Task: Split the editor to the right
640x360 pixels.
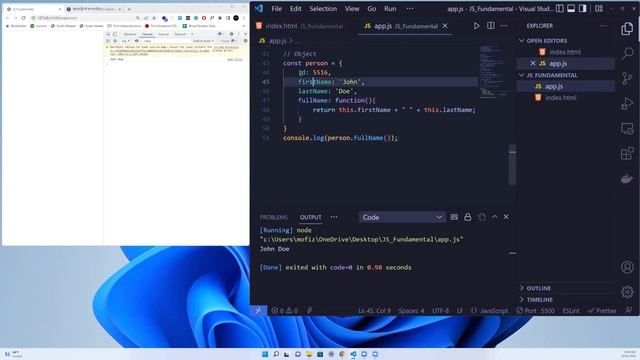Action: pyautogui.click(x=491, y=26)
